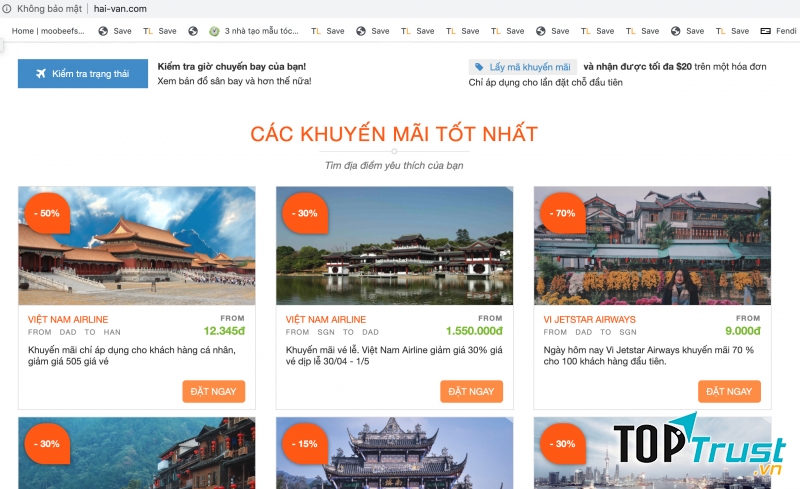The image size is (800, 489).
Task: Click the hai-van.com address in the URL bar
Action: click(120, 9)
